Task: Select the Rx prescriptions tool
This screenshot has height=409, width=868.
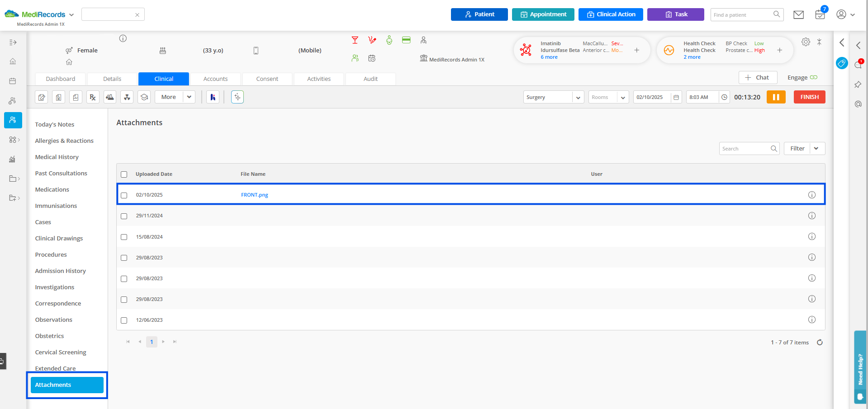Action: 93,97
